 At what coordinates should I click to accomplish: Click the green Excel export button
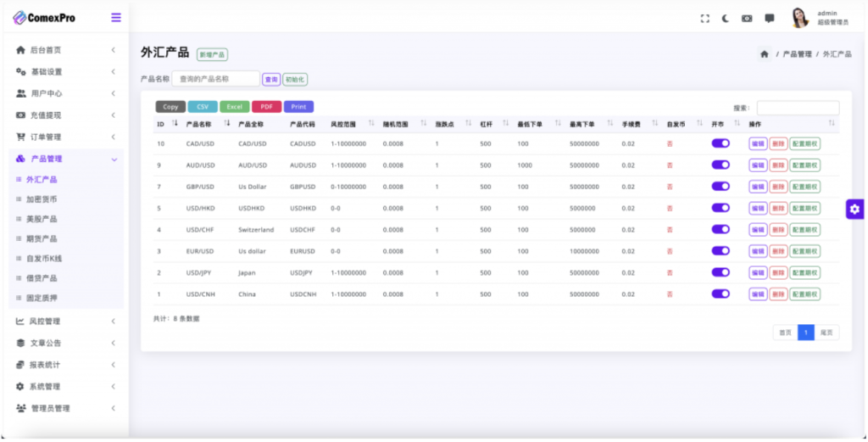pos(235,107)
